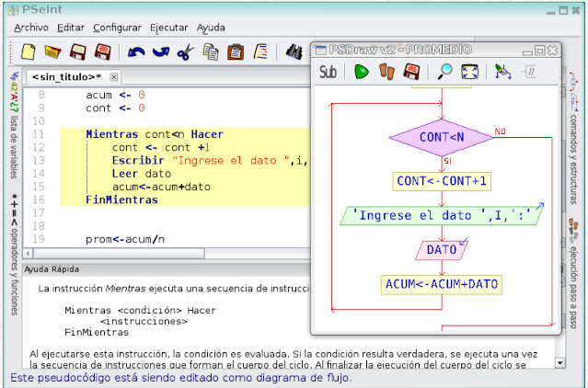Cut selection using the scissors icon
588x388 pixels.
point(186,52)
